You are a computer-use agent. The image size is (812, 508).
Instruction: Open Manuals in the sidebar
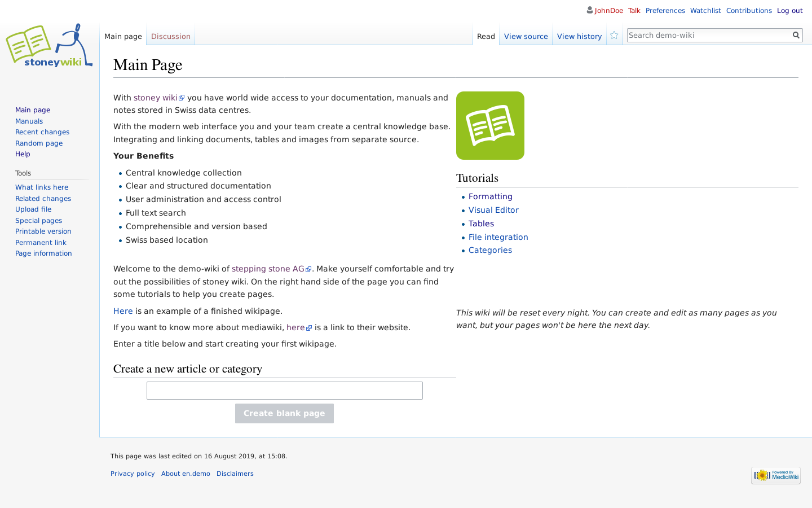29,121
